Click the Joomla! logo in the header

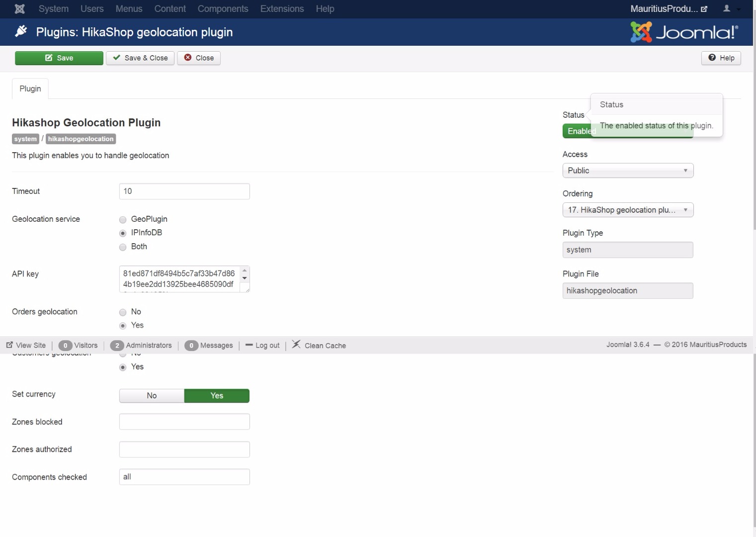pos(684,32)
